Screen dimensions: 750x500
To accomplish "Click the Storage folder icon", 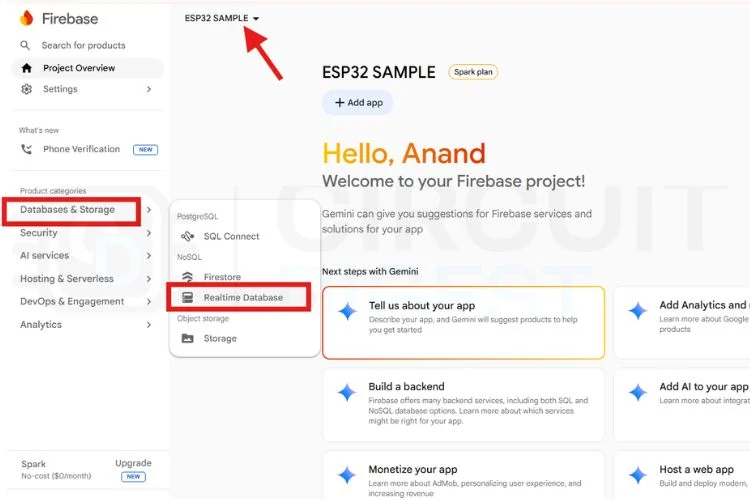I will tap(188, 338).
